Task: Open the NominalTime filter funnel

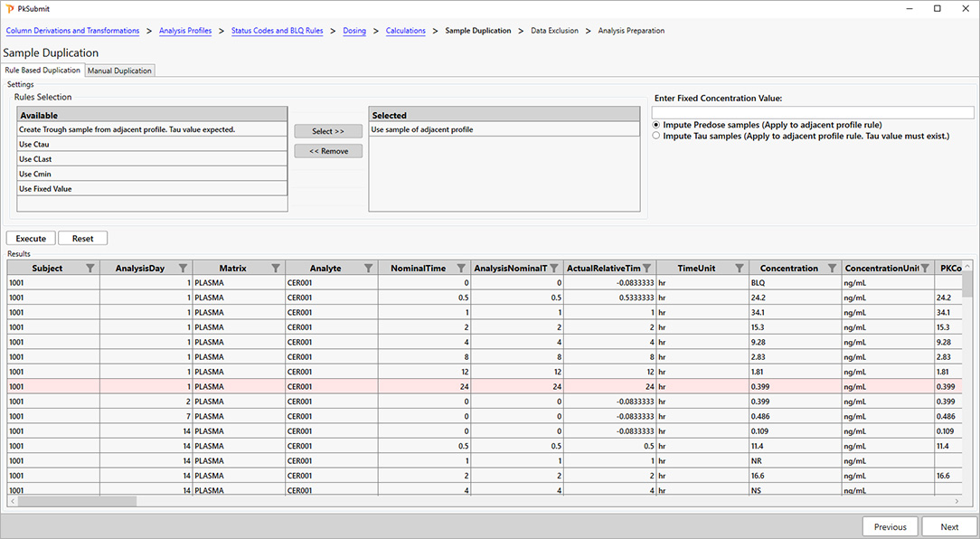Action: [461, 268]
